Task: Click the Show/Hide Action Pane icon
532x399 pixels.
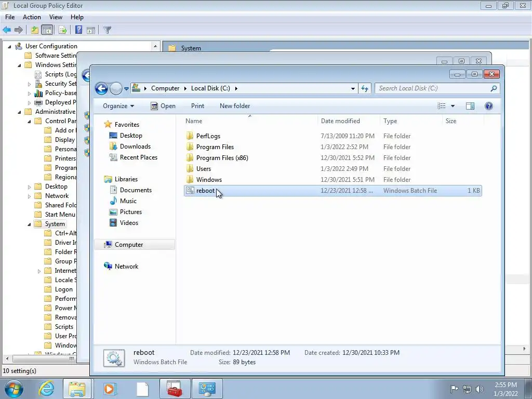Action: (91, 30)
